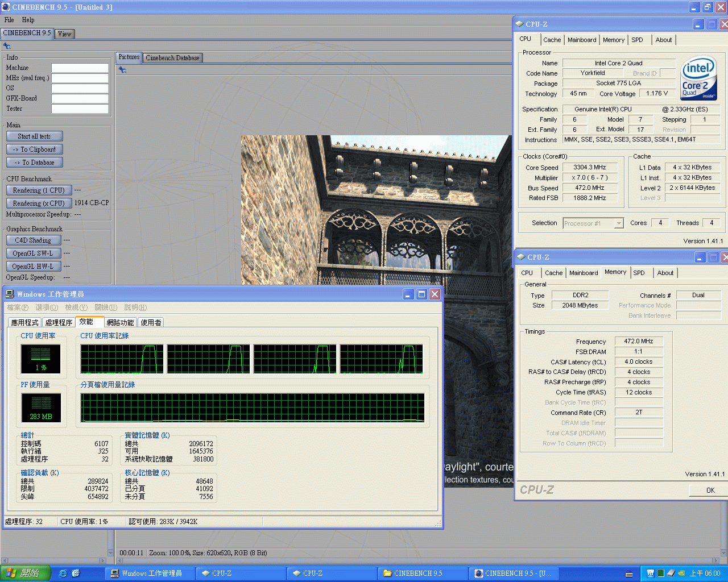Select the View tab in CINEBENCH
Viewport: 728px width, 582px height.
[x=65, y=34]
